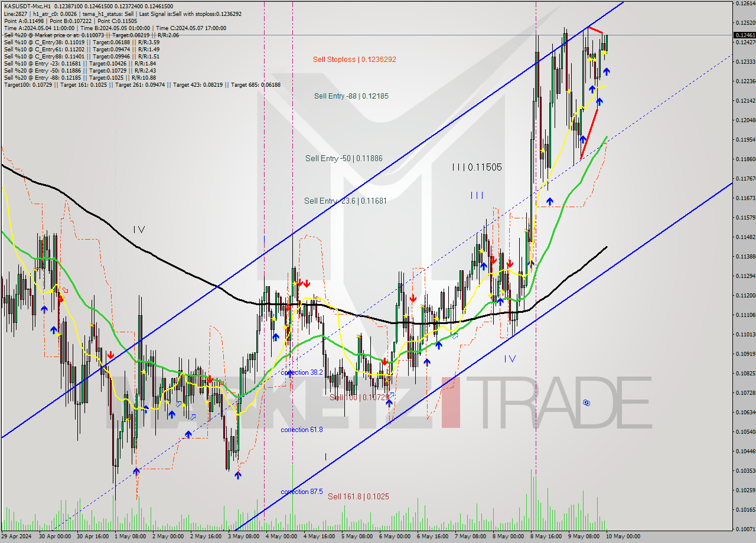Viewport: 756px width, 543px height.
Task: Select the 'correction 87.5' label
Action: (302, 492)
